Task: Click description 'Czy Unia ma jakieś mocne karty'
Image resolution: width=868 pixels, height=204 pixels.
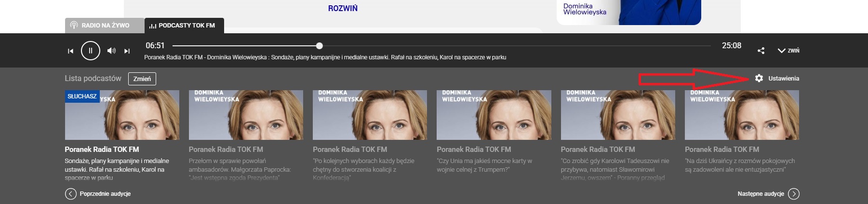Action: pyautogui.click(x=484, y=165)
